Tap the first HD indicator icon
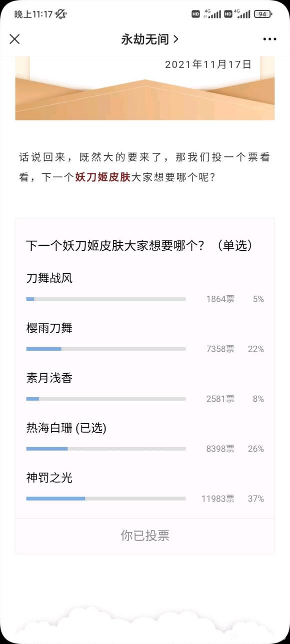The image size is (290, 644). [x=195, y=14]
